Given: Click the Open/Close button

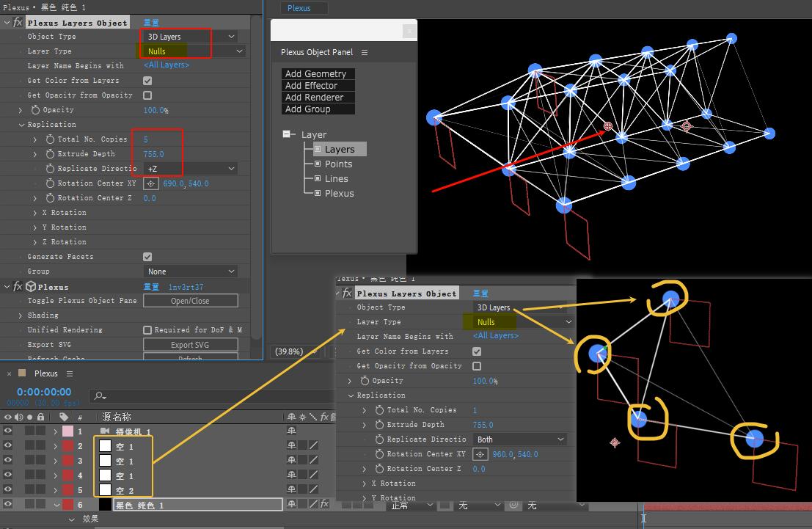Looking at the screenshot, I should pyautogui.click(x=191, y=301).
